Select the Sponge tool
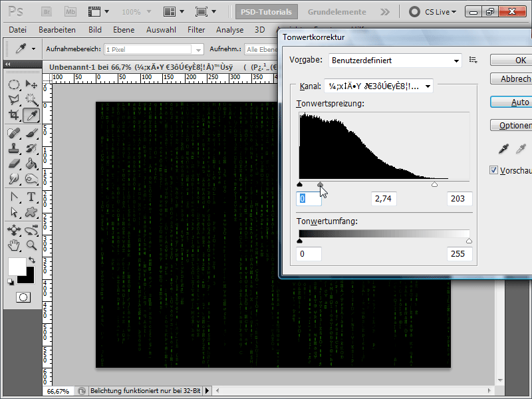This screenshot has width=532, height=399. coord(31,179)
